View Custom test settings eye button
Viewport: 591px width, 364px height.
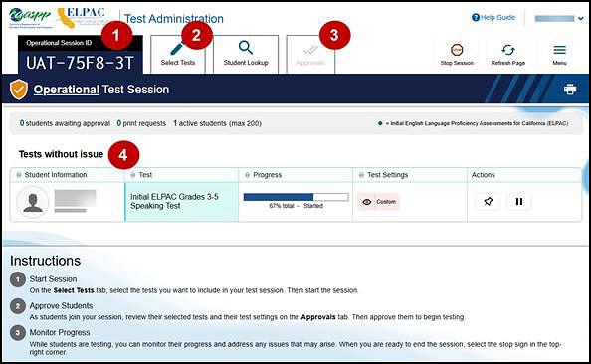(x=378, y=202)
